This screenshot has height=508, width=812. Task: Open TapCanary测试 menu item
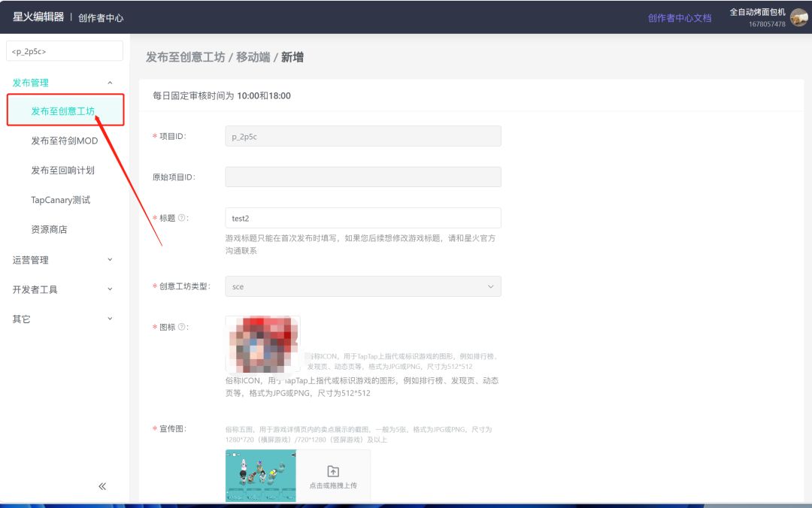(61, 200)
